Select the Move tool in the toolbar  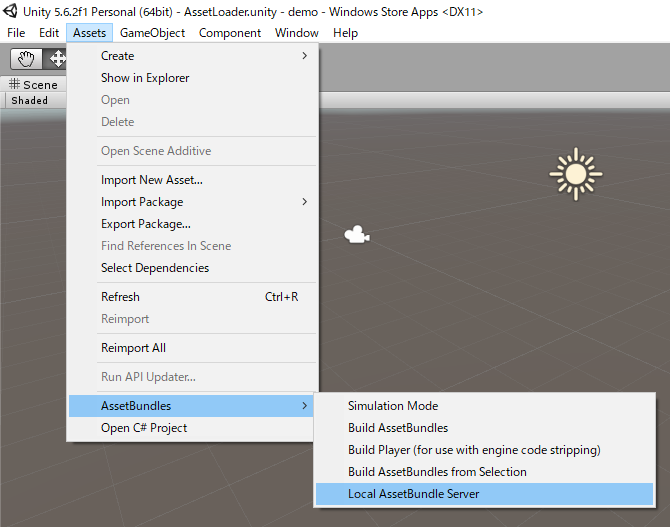[57, 59]
